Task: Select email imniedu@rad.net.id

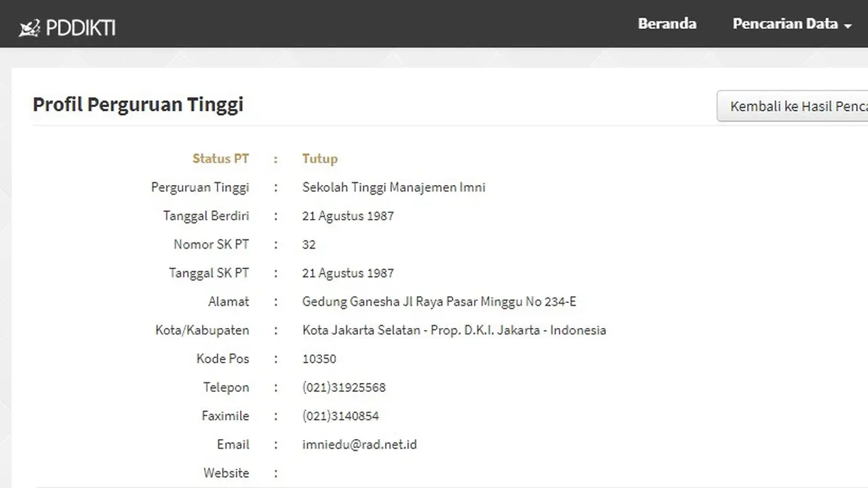Action: coord(359,445)
